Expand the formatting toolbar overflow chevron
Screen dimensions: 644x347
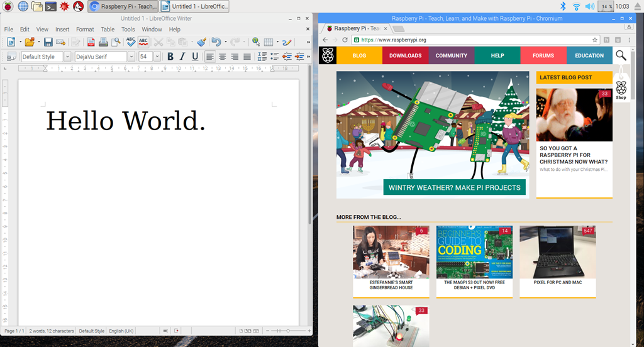point(308,57)
